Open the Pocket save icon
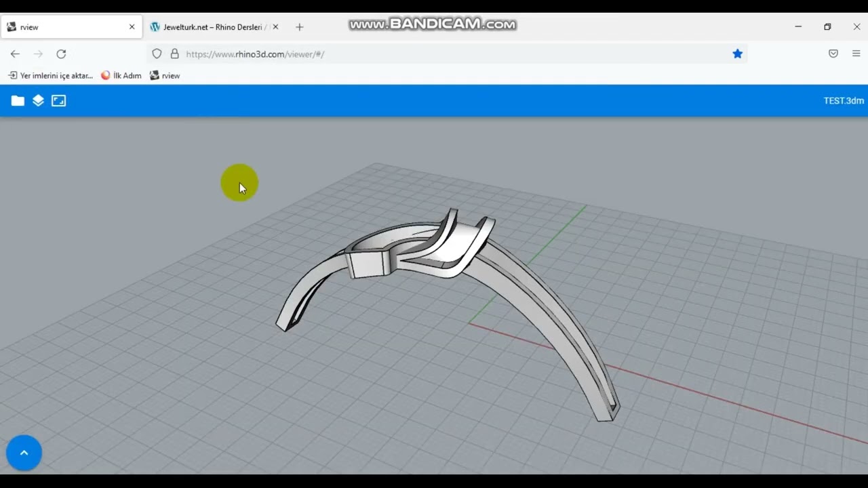Screen dimensions: 868x488 (x=833, y=54)
